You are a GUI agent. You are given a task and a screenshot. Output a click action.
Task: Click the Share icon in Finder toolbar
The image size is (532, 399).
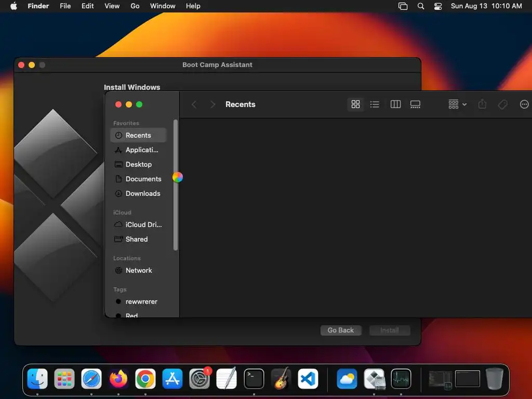[x=482, y=104]
